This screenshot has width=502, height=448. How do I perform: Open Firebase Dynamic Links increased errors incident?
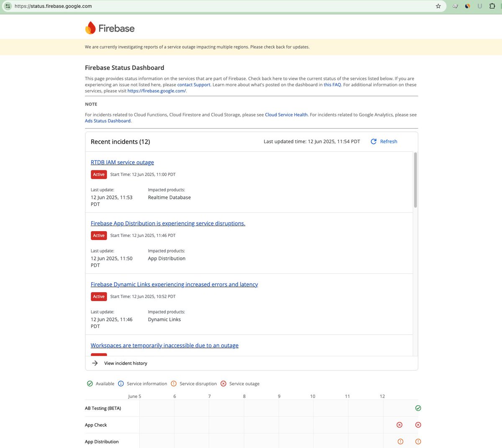pos(174,285)
